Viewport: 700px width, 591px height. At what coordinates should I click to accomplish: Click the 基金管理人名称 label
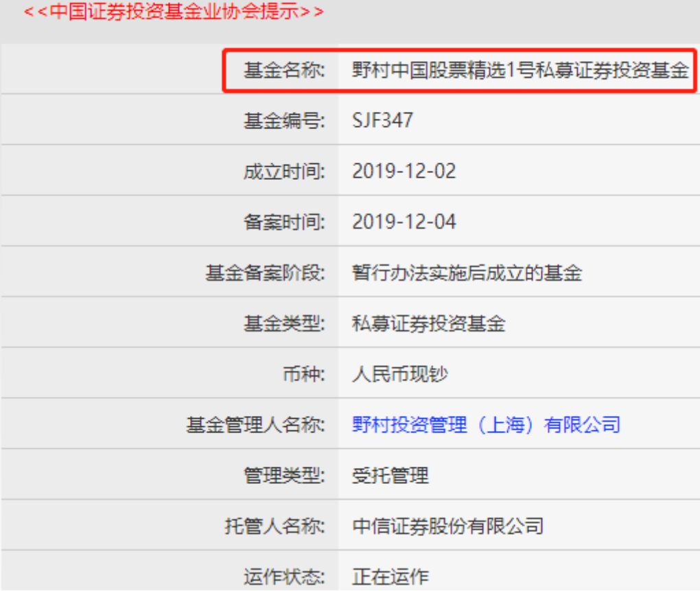(256, 424)
